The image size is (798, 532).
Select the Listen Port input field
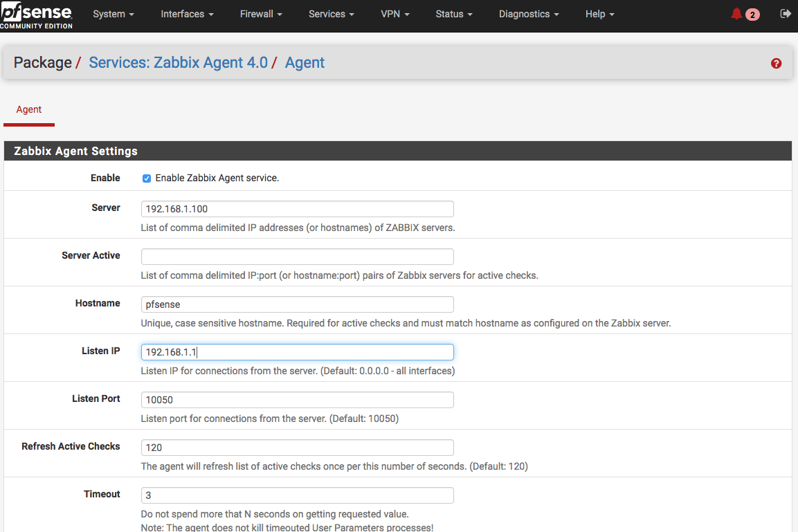point(297,400)
